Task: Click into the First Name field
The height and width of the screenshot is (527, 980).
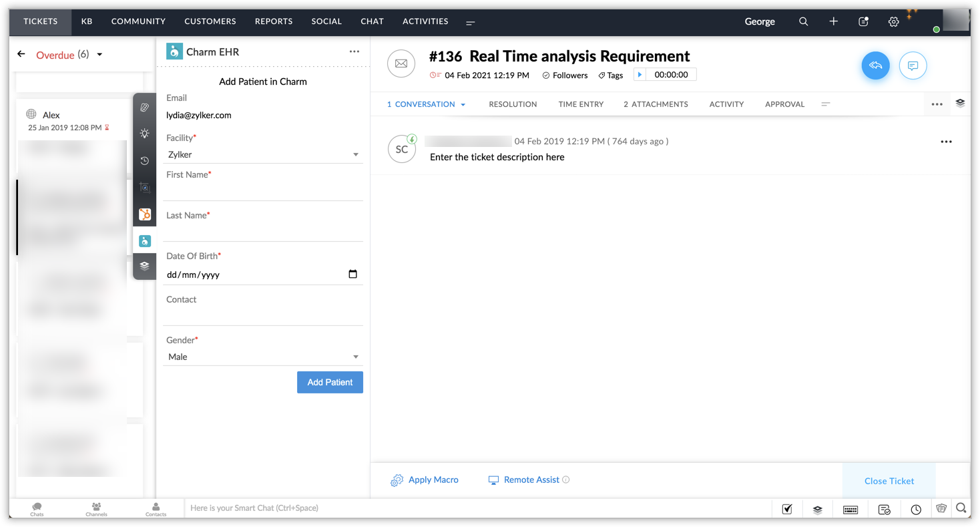Action: tap(263, 192)
